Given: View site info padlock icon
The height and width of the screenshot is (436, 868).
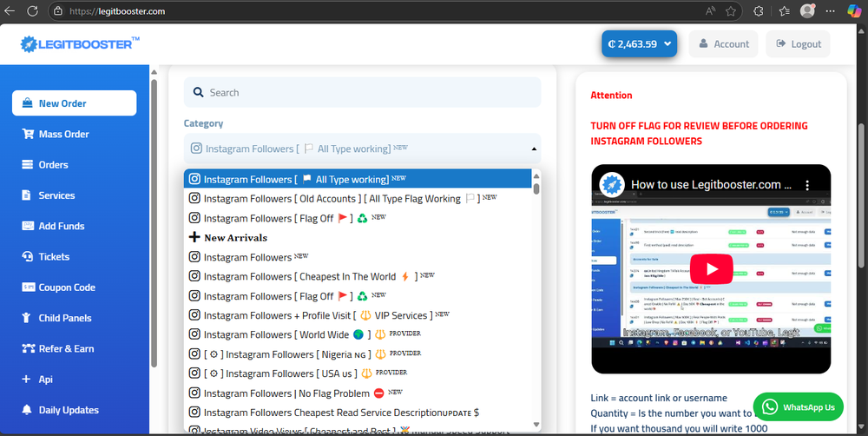Looking at the screenshot, I should [x=58, y=11].
